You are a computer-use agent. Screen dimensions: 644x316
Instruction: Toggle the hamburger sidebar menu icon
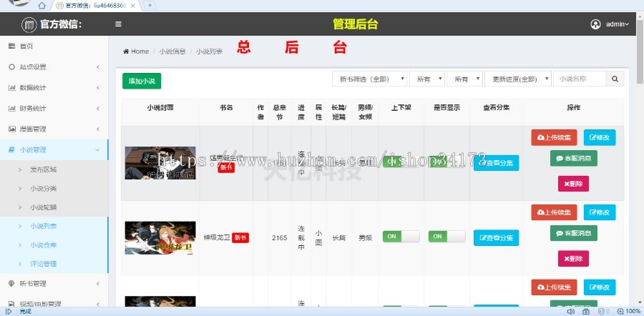coord(118,24)
